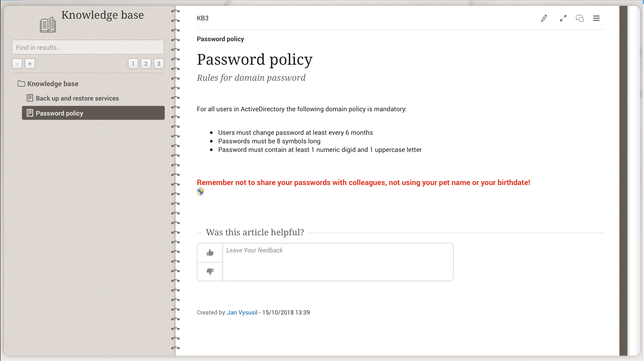
Task: Click the thumbs up icon
Action: point(210,253)
